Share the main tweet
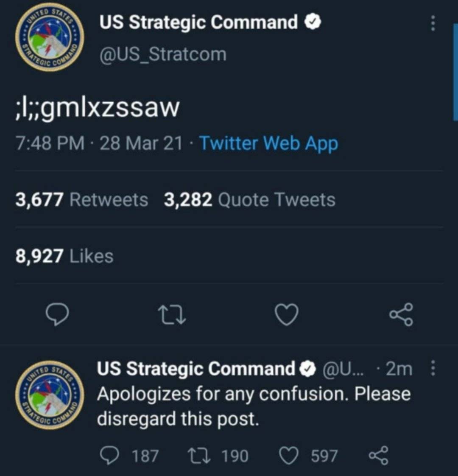The image size is (458, 476). point(401,314)
